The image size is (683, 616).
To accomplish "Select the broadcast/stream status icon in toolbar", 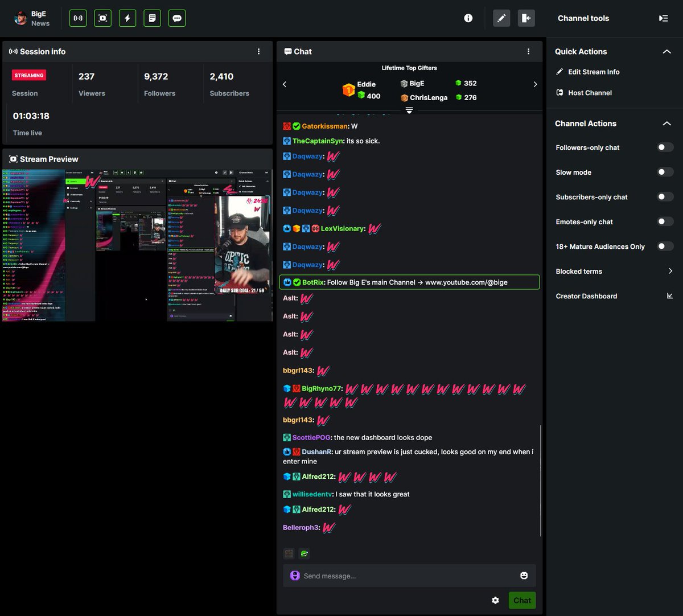I will pos(77,18).
